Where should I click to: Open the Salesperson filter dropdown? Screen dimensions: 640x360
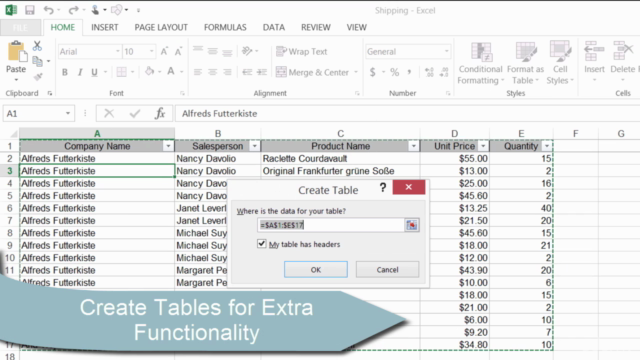pos(254,146)
